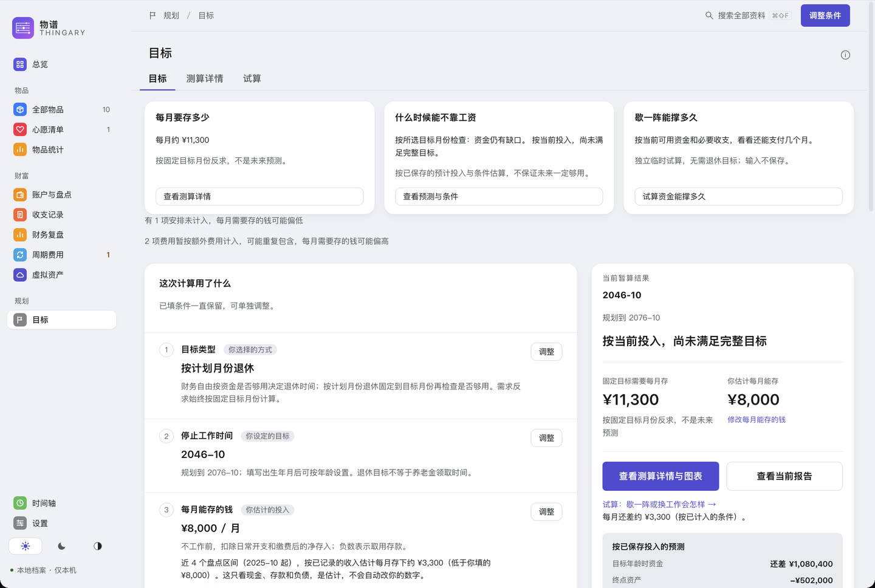Click the 物谱 Thingary app logo

pos(23,28)
